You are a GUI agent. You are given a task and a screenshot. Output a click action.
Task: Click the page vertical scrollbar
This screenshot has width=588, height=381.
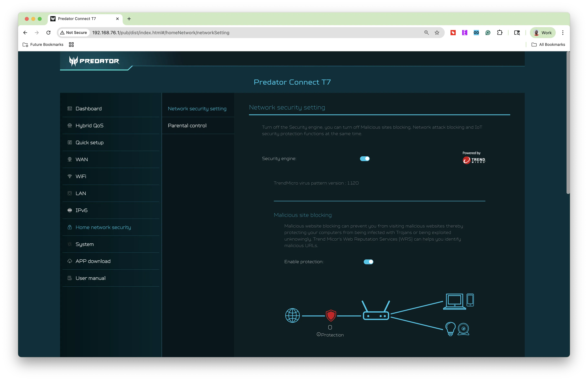[x=568, y=123]
